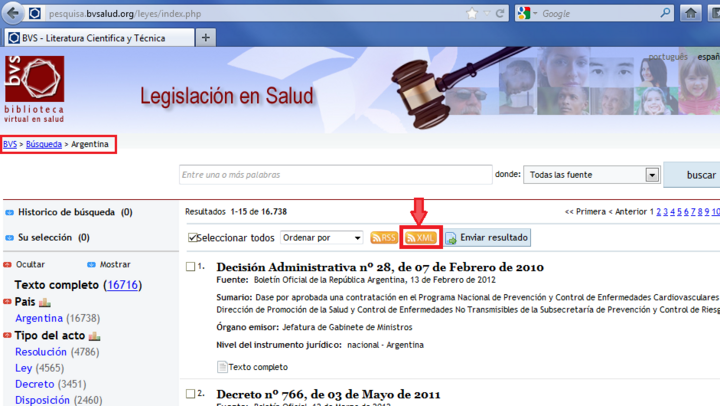The width and height of the screenshot is (720, 406).
Task: Click Jefatura de Gabinete de Ministros text
Action: point(347,327)
